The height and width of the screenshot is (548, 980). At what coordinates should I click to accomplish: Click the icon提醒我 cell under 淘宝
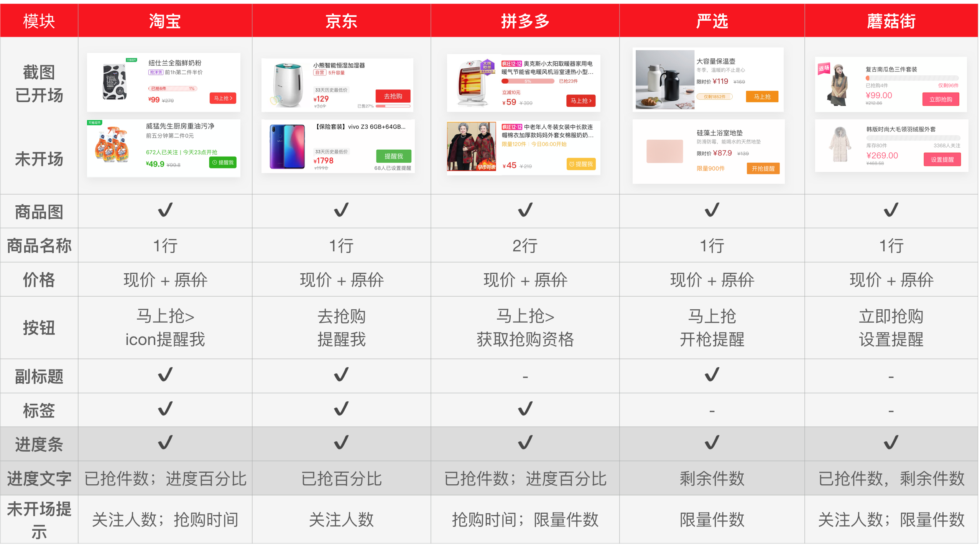tap(165, 339)
